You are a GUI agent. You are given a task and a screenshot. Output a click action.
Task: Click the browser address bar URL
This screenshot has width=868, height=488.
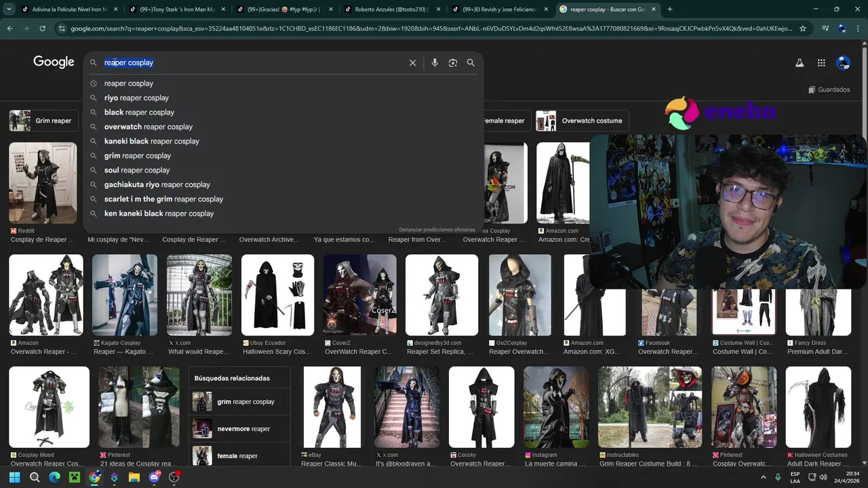coord(431,28)
